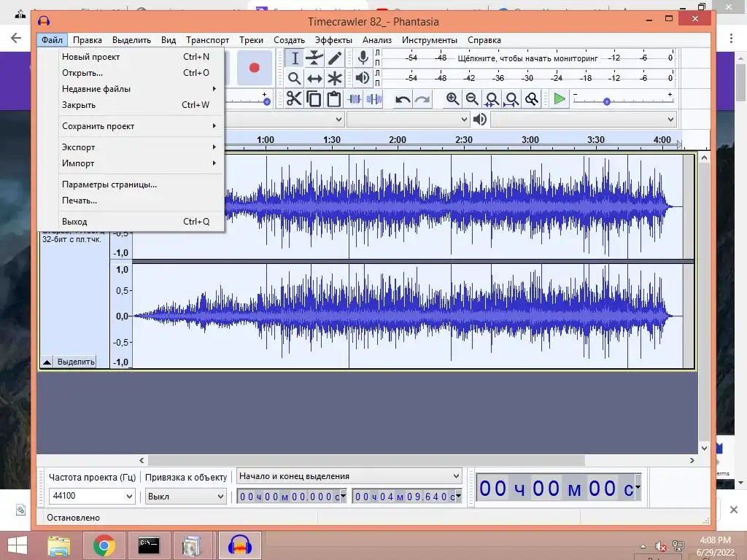
Task: Open selection end time format arrow
Action: pos(458,496)
